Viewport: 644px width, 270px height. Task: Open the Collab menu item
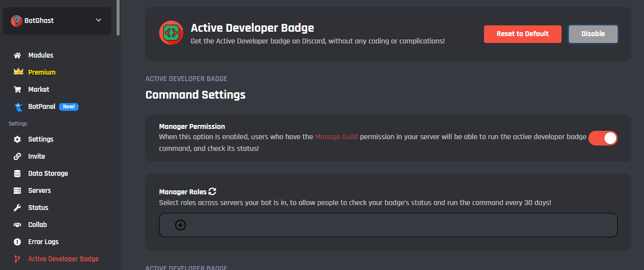[37, 225]
